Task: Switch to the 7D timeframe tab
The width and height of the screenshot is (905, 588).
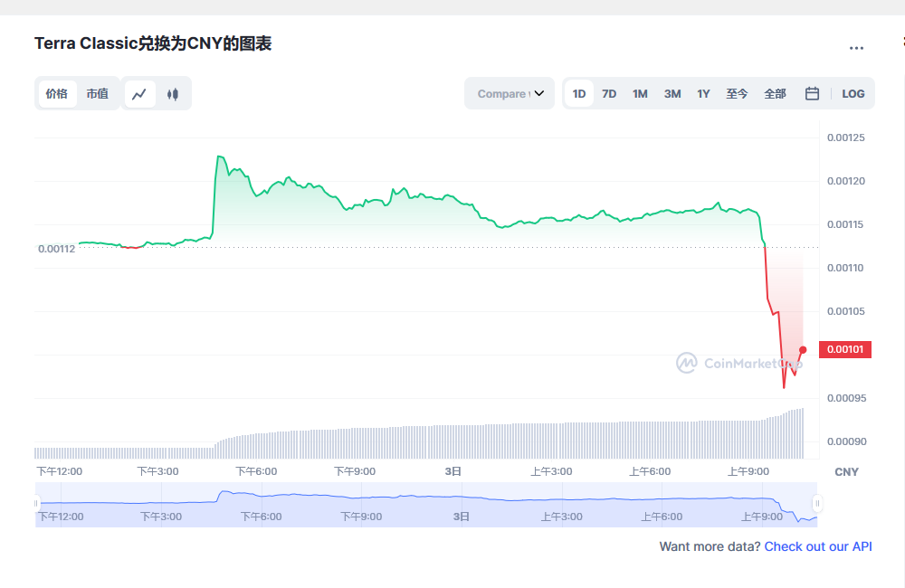Action: pos(609,93)
